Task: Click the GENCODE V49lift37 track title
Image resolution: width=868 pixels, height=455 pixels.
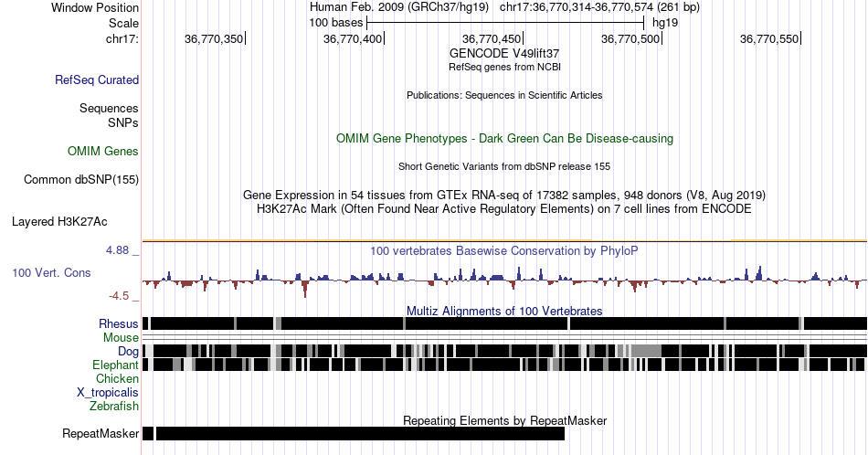Action: coord(504,53)
